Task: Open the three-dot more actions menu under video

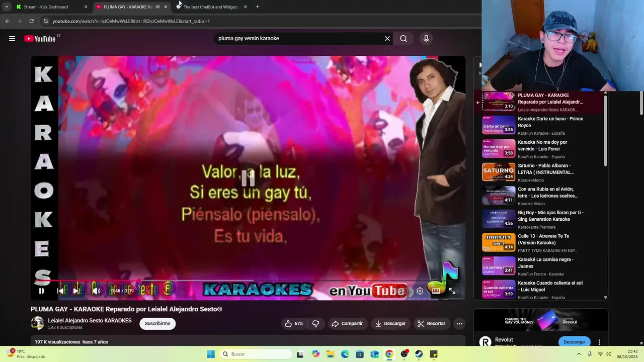Action: pyautogui.click(x=459, y=324)
